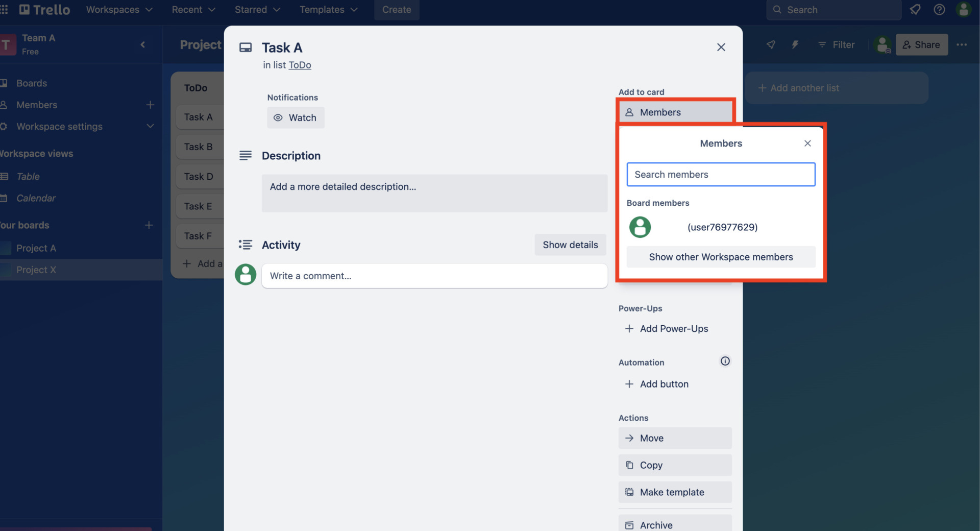The width and height of the screenshot is (980, 531).
Task: Click the Search members input field
Action: 721,175
